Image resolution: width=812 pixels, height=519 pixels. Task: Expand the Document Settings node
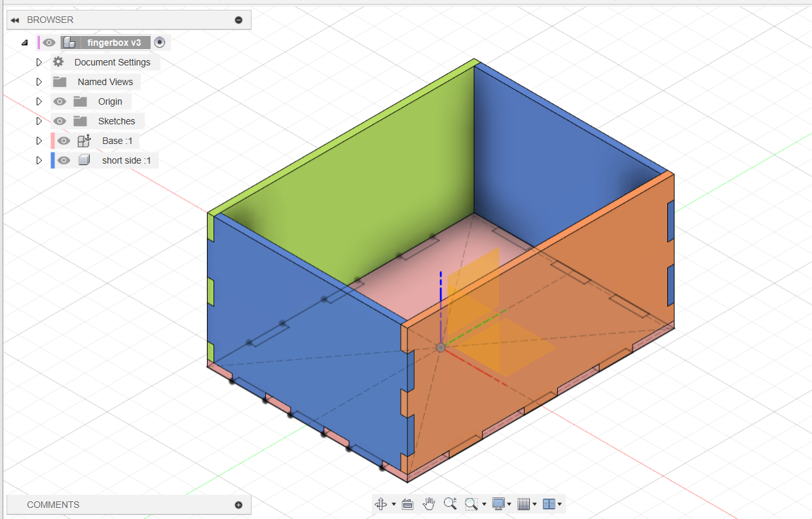(39, 62)
